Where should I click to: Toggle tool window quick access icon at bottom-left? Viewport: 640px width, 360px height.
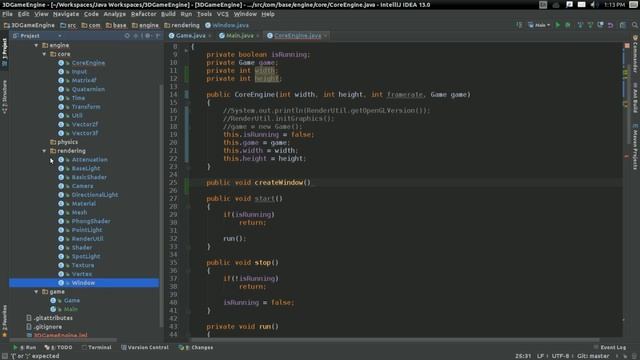(4, 356)
